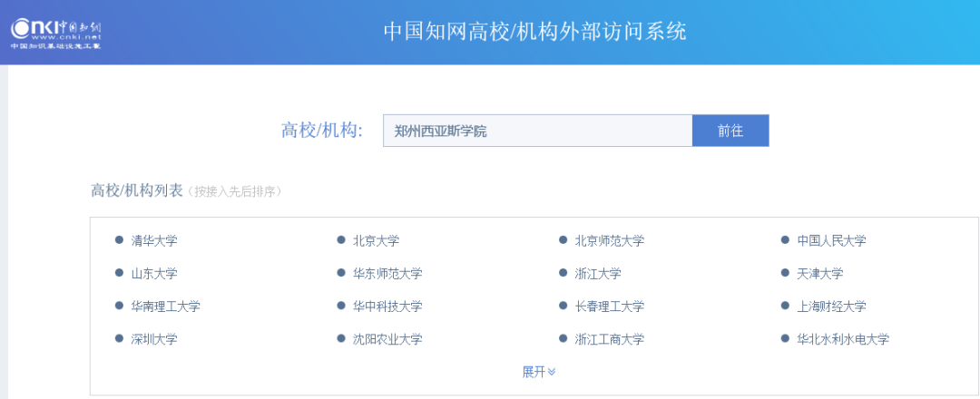Click 深圳大学 in the list
This screenshot has width=980, height=399.
pyautogui.click(x=154, y=340)
